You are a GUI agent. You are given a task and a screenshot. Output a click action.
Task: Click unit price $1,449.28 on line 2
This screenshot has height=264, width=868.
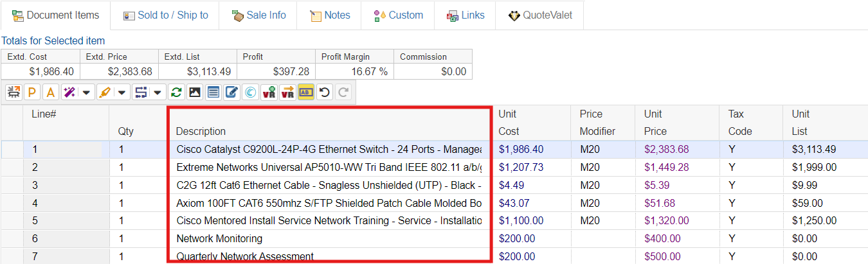pyautogui.click(x=666, y=167)
